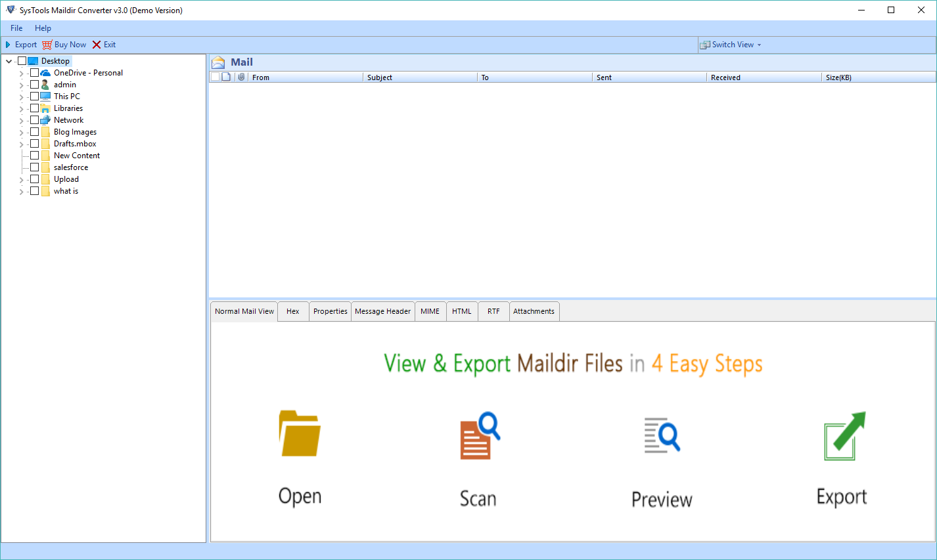Click the SysTools logo in title bar
937x560 pixels.
point(11,10)
